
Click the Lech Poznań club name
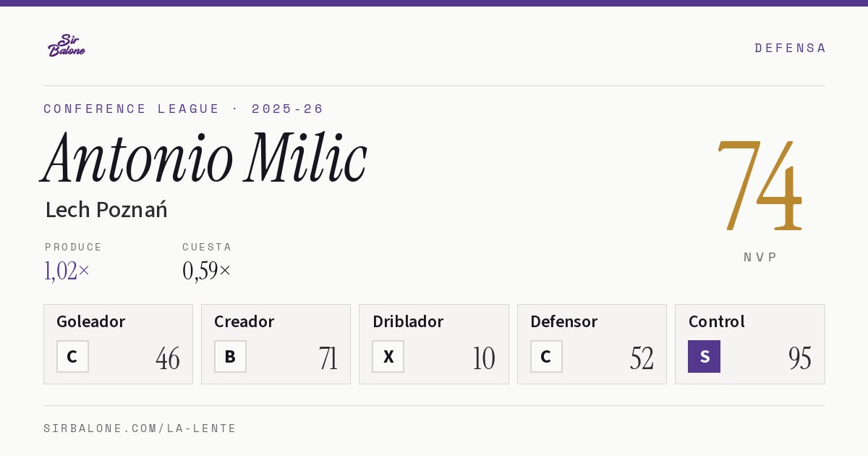[106, 210]
